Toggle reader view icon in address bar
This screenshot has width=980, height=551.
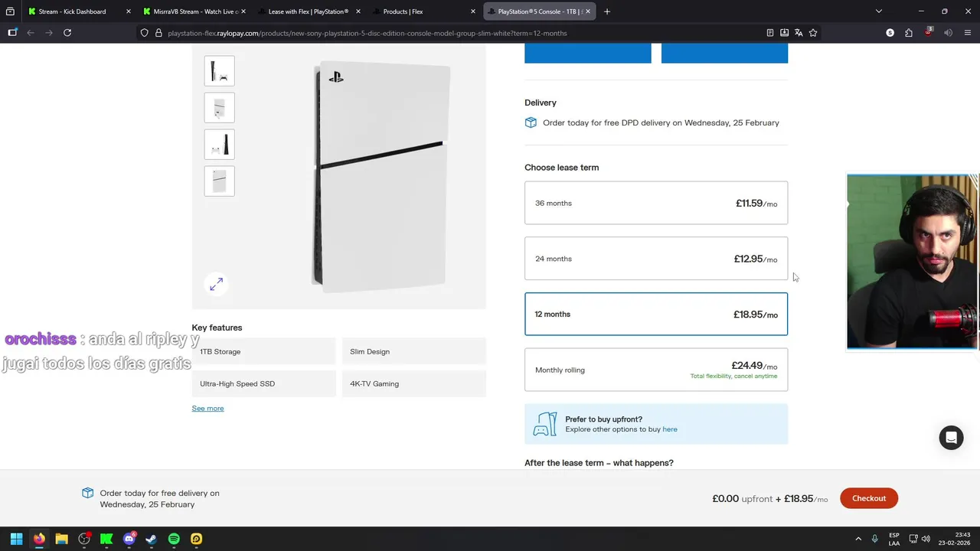click(x=769, y=33)
